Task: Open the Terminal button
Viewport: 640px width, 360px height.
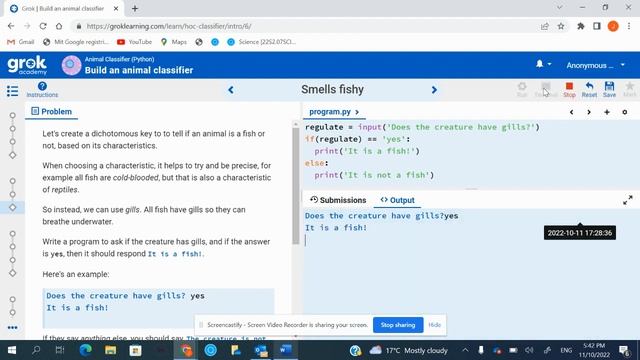Action: [x=546, y=89]
